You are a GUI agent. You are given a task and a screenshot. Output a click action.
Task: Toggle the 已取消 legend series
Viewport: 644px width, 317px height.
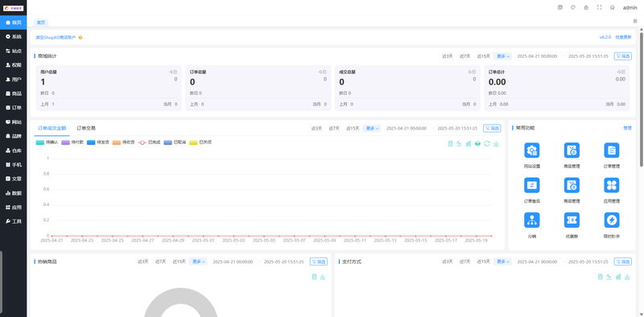(x=175, y=142)
